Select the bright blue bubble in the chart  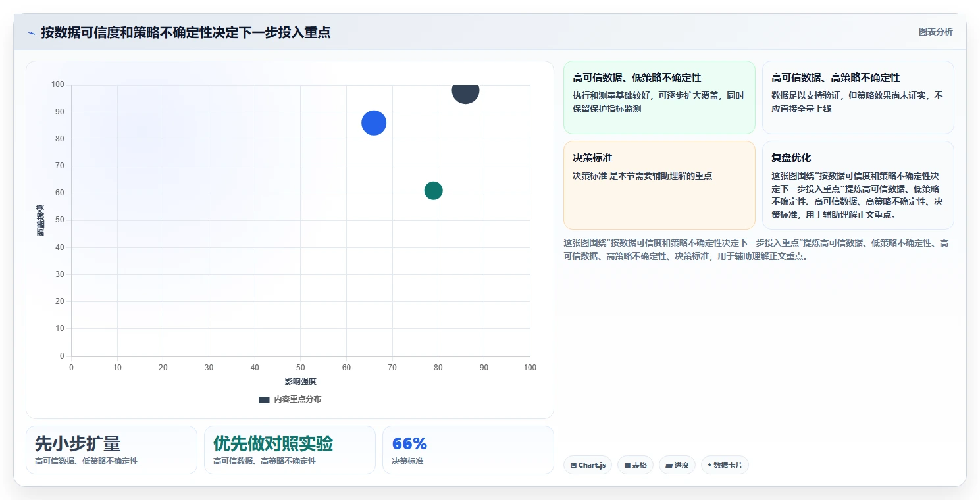tap(374, 123)
